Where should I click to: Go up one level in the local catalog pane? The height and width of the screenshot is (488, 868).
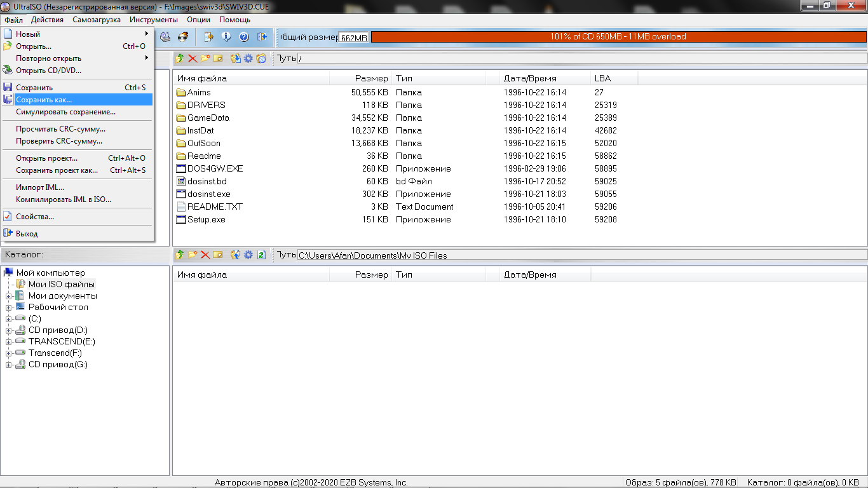pyautogui.click(x=180, y=255)
